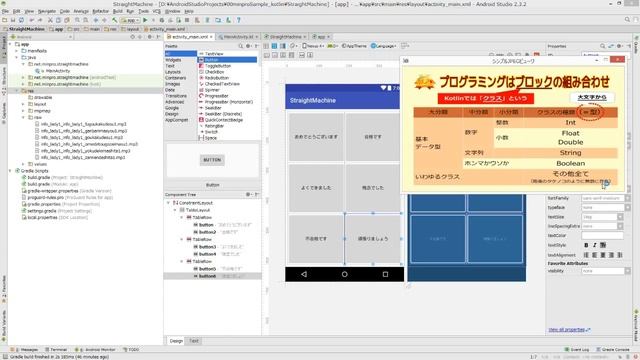The height and width of the screenshot is (360, 640).
Task: Toggle bold B text style
Action: click(x=586, y=245)
